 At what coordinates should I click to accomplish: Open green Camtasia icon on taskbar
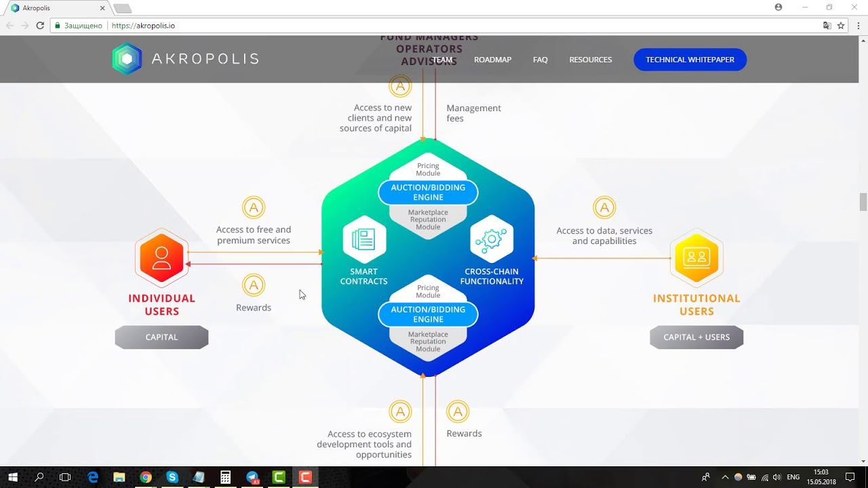279,477
